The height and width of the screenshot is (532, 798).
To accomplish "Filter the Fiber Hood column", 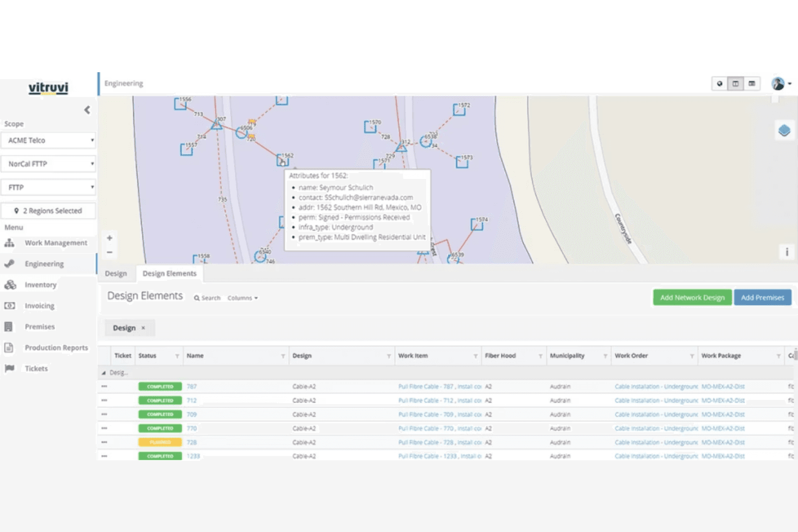I will (x=540, y=356).
